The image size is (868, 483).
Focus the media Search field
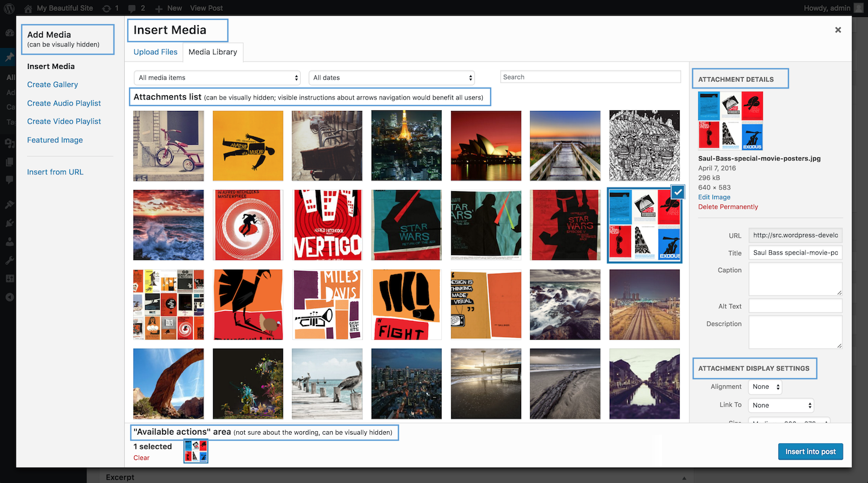(591, 77)
